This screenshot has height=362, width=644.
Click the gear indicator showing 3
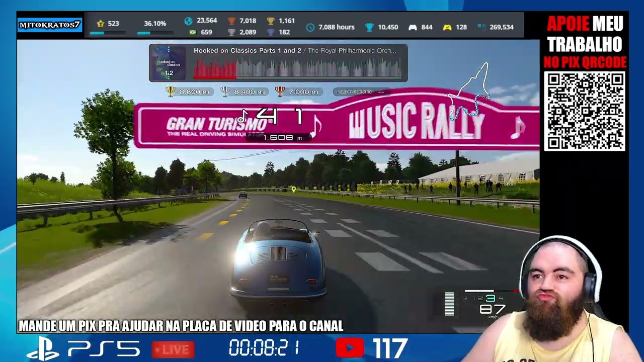pyautogui.click(x=490, y=299)
